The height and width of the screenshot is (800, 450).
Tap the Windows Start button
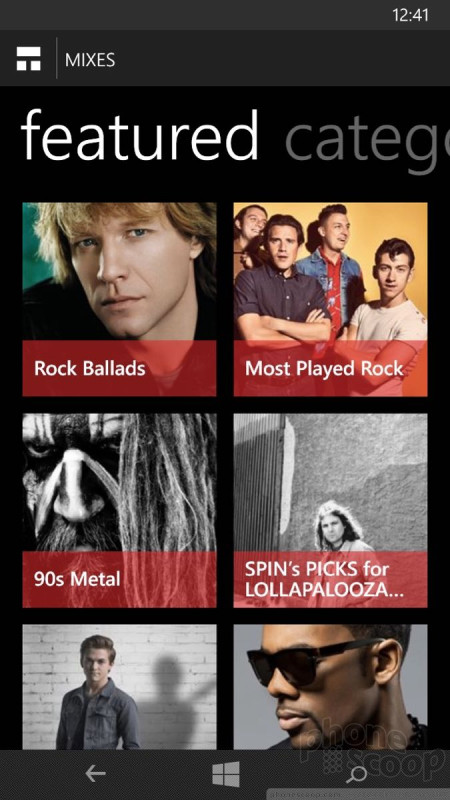pos(226,774)
